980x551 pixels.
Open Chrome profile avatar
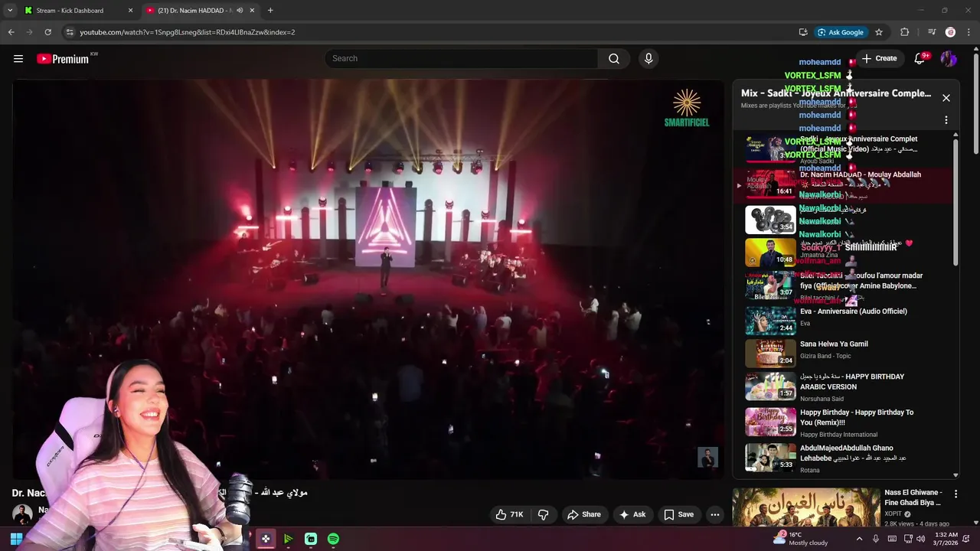click(950, 32)
